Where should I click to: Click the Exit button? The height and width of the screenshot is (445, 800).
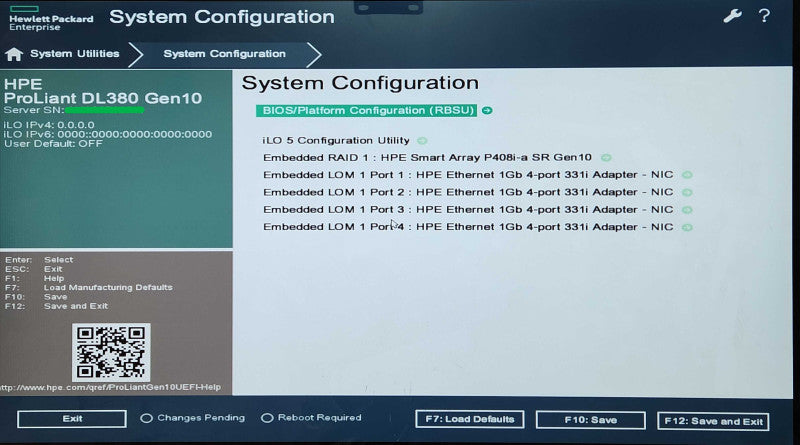click(x=72, y=419)
